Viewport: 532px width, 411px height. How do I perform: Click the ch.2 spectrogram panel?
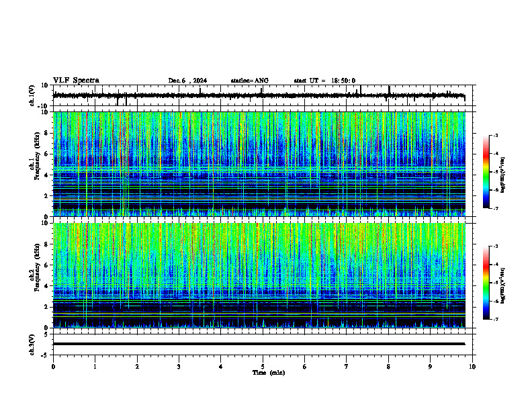259,275
